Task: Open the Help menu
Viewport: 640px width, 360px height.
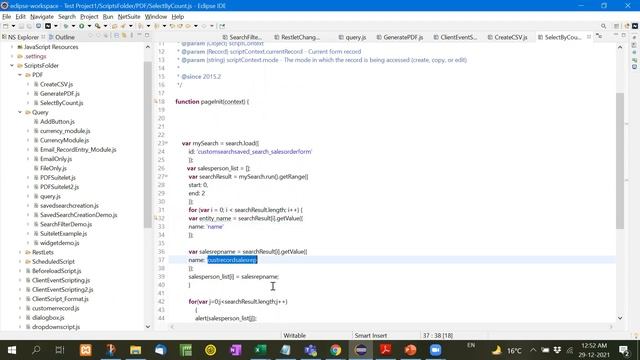Action: pyautogui.click(x=178, y=17)
